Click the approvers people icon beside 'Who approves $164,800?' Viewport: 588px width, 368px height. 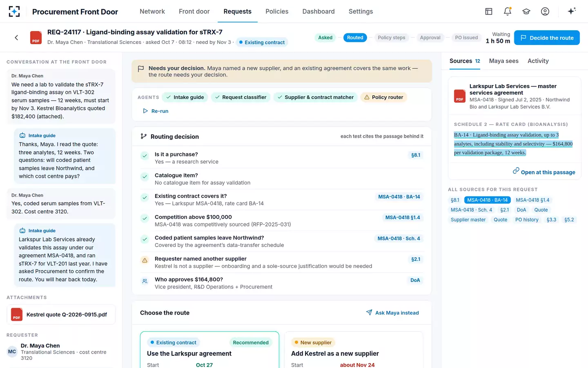145,281
